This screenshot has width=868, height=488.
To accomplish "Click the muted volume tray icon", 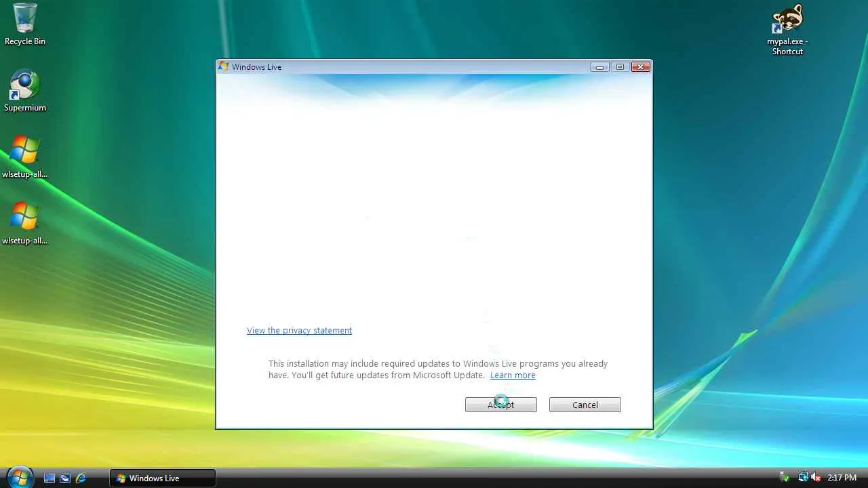I will [x=815, y=478].
